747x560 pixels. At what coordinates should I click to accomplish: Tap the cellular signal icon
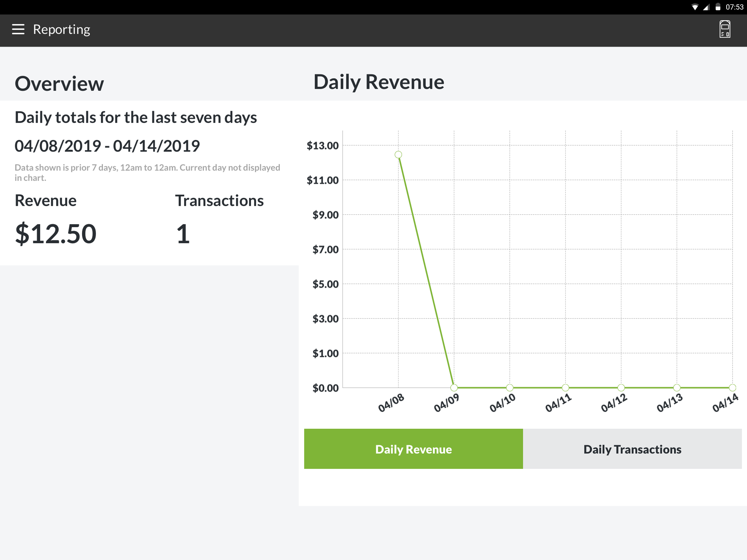click(706, 7)
